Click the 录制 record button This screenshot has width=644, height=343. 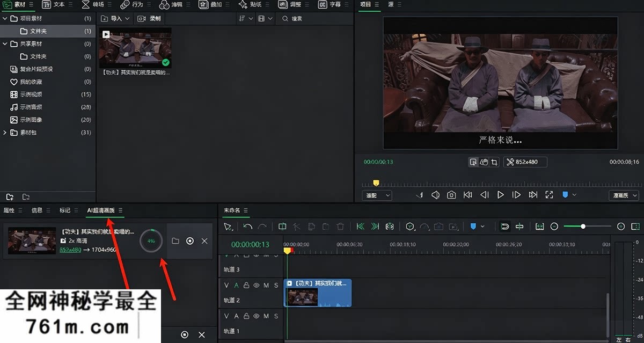click(x=149, y=18)
